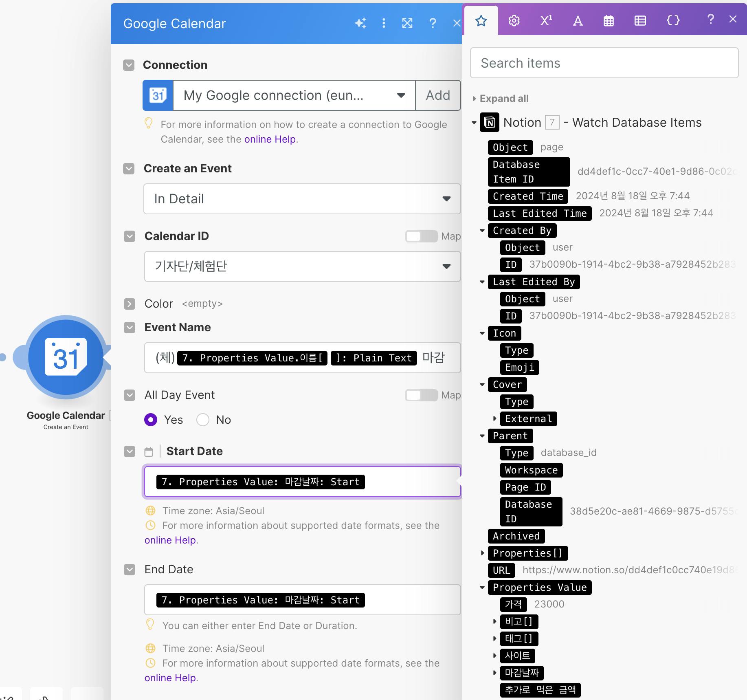Viewport: 747px width, 700px height.
Task: Collapse the Parent node
Action: [482, 436]
